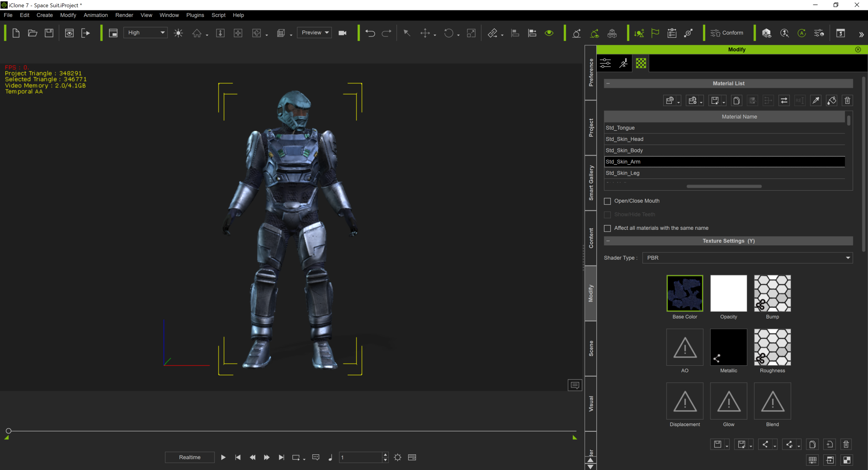Select the Blend texture slot

click(773, 401)
